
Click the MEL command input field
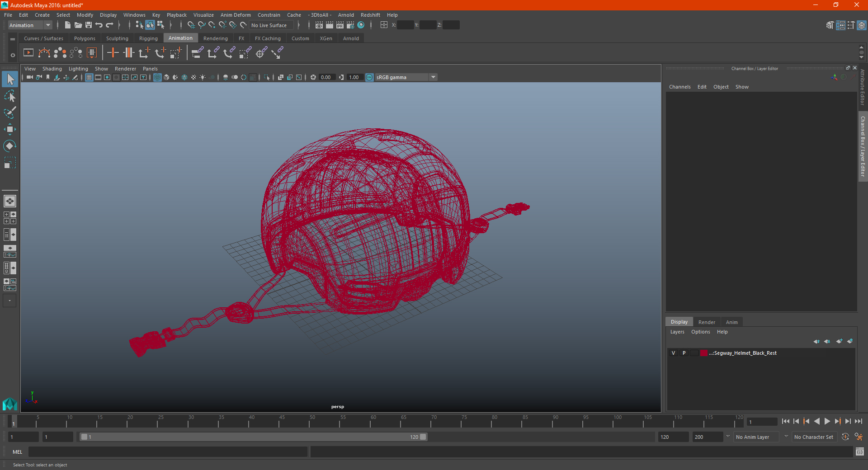168,451
